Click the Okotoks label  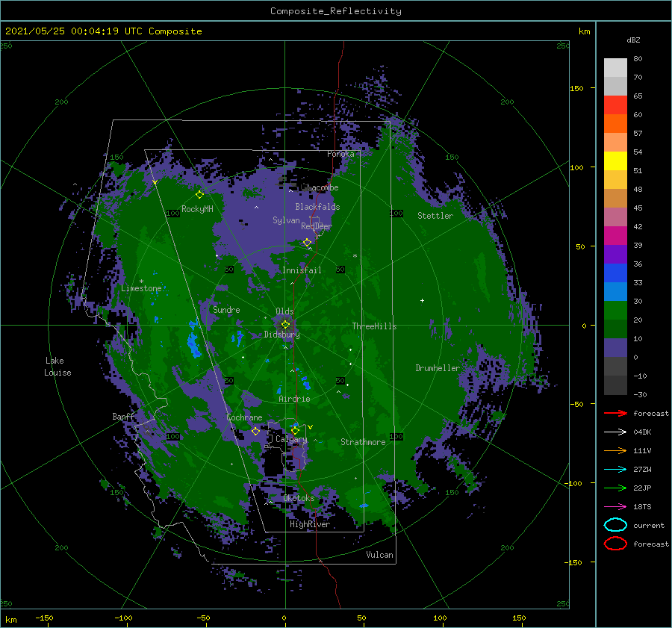[299, 498]
